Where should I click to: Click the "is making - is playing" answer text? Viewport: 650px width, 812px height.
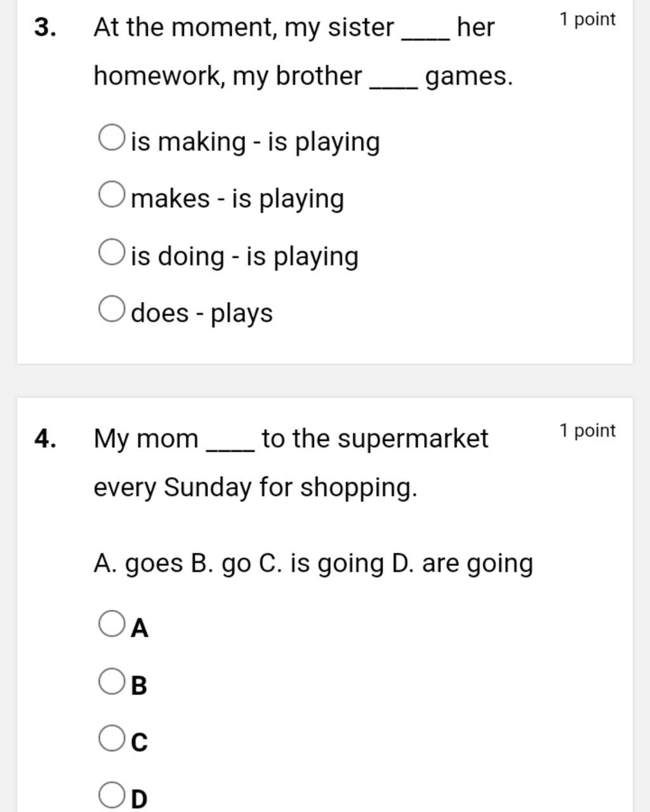255,141
